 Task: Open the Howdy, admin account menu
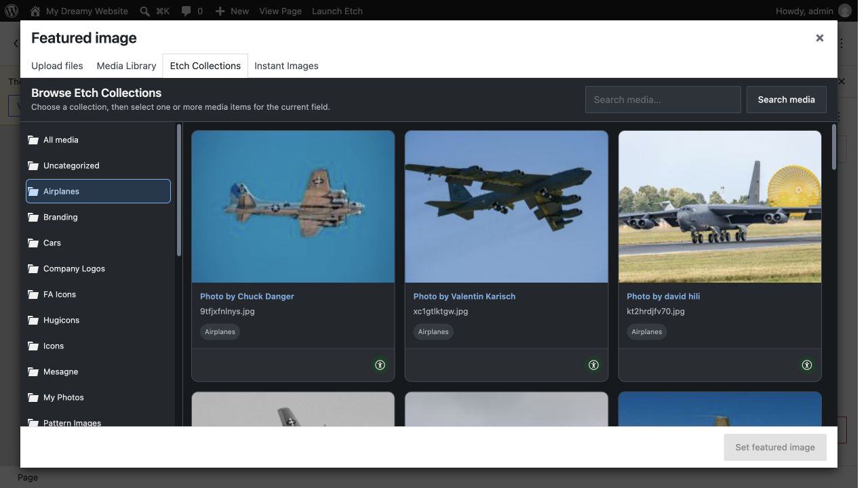[x=813, y=11]
